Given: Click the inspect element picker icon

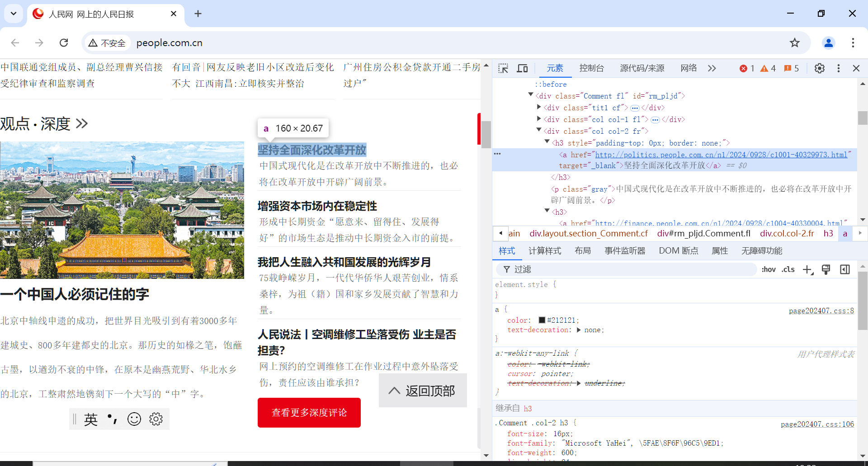Looking at the screenshot, I should coord(503,68).
